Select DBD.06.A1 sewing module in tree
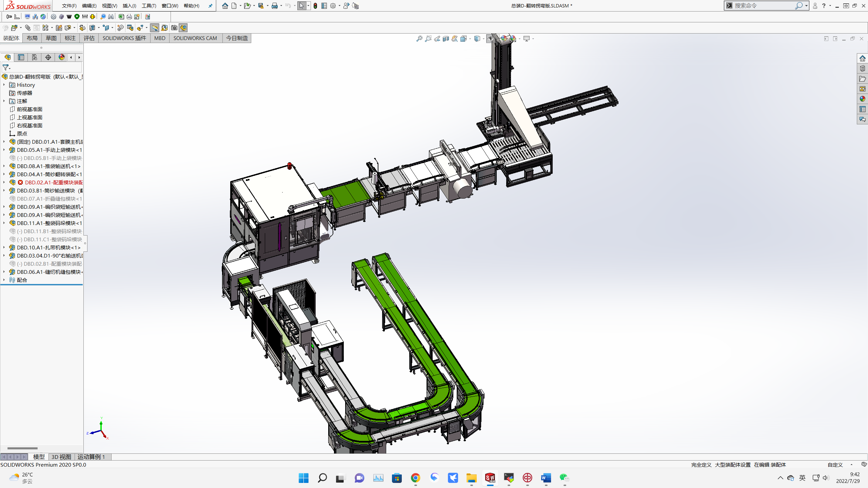The width and height of the screenshot is (868, 488). click(50, 272)
